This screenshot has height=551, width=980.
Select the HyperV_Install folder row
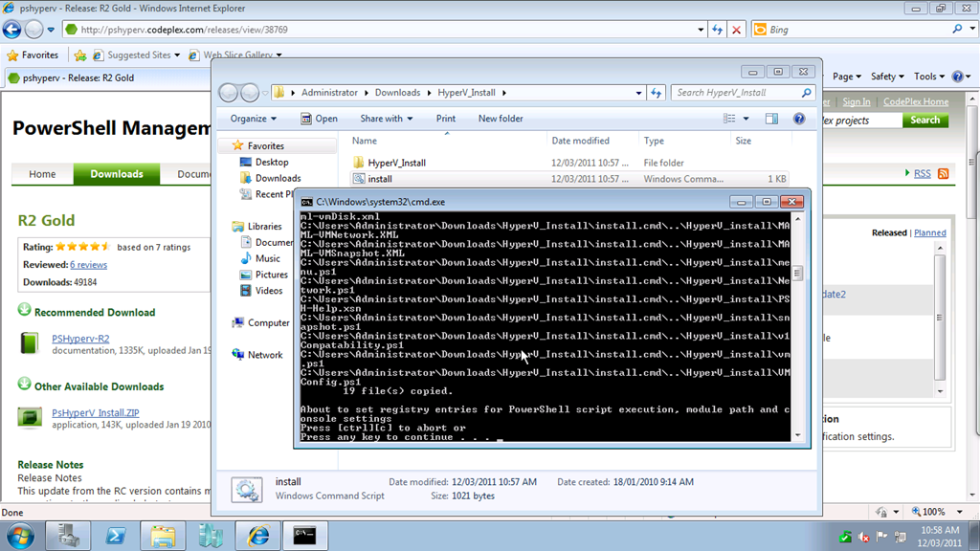tap(569, 163)
